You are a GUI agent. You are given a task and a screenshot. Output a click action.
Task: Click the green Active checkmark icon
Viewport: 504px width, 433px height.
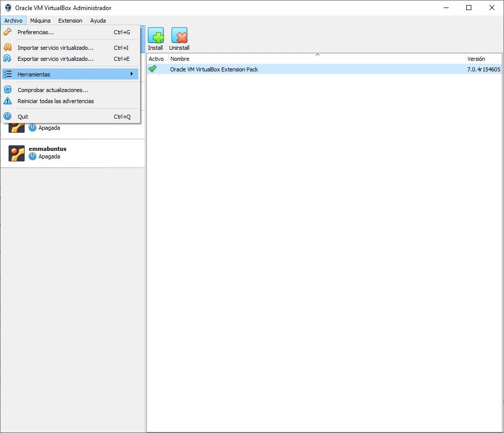click(x=152, y=69)
